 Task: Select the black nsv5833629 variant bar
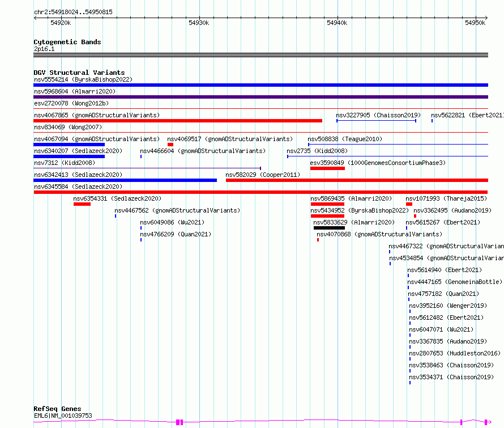(329, 228)
